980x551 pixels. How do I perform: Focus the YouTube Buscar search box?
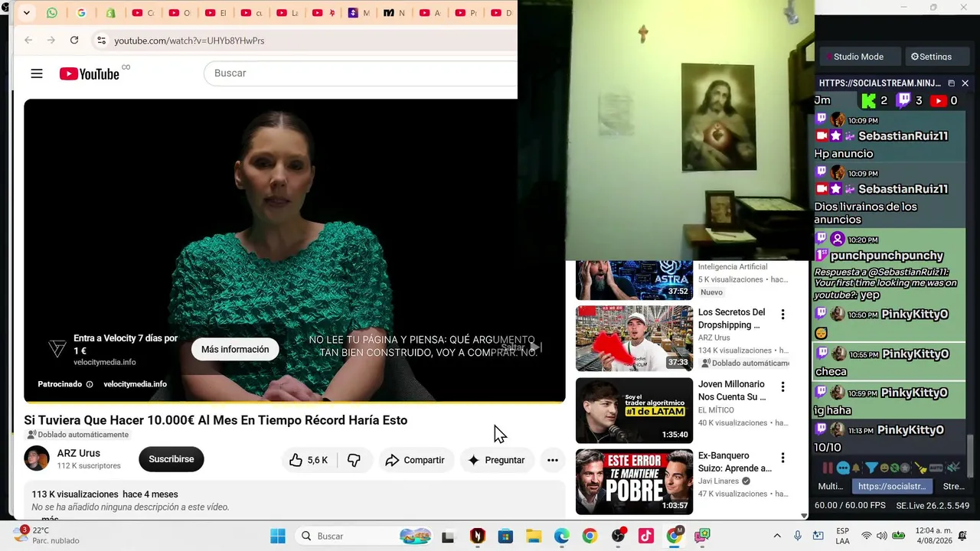[x=360, y=73]
